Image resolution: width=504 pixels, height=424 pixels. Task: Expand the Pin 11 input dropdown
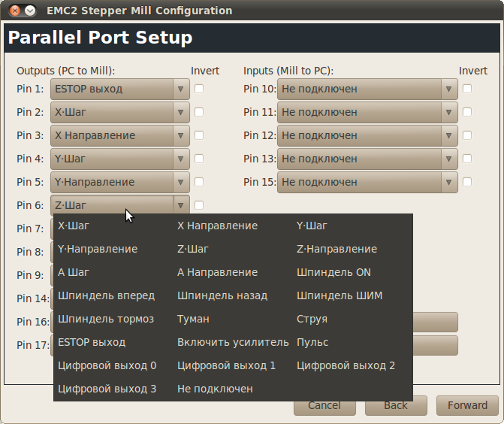coord(367,112)
